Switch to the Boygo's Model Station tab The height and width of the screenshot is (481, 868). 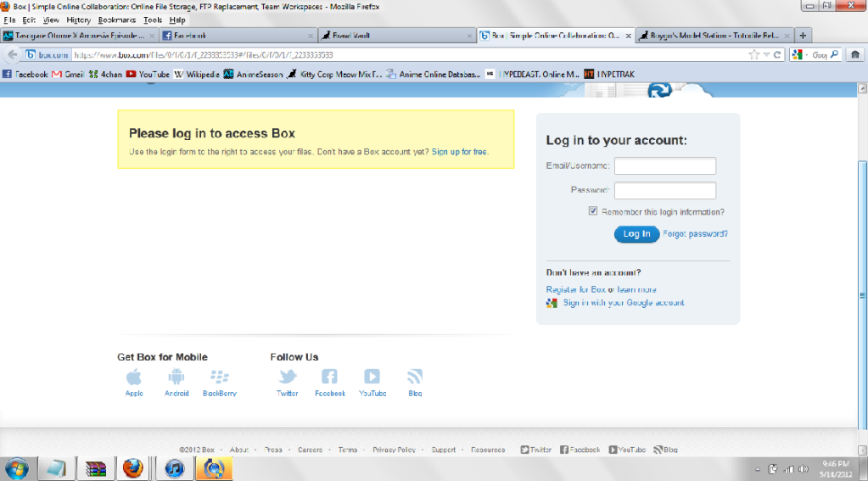click(x=714, y=36)
